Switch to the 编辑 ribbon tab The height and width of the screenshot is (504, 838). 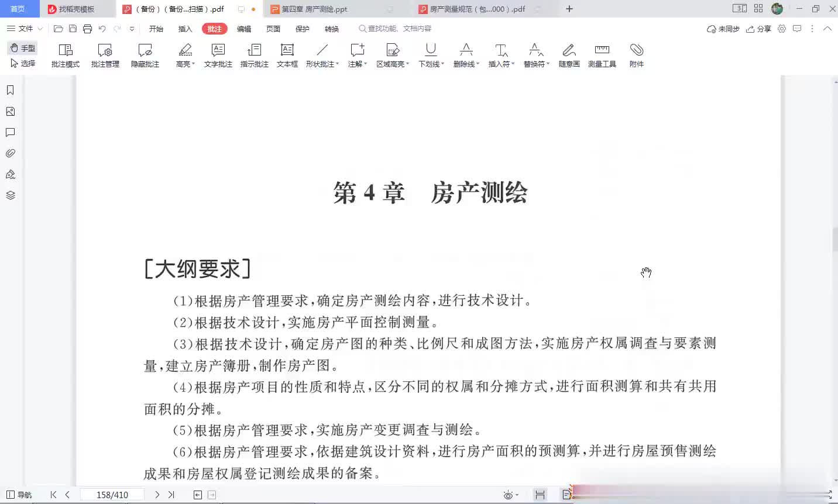(244, 29)
